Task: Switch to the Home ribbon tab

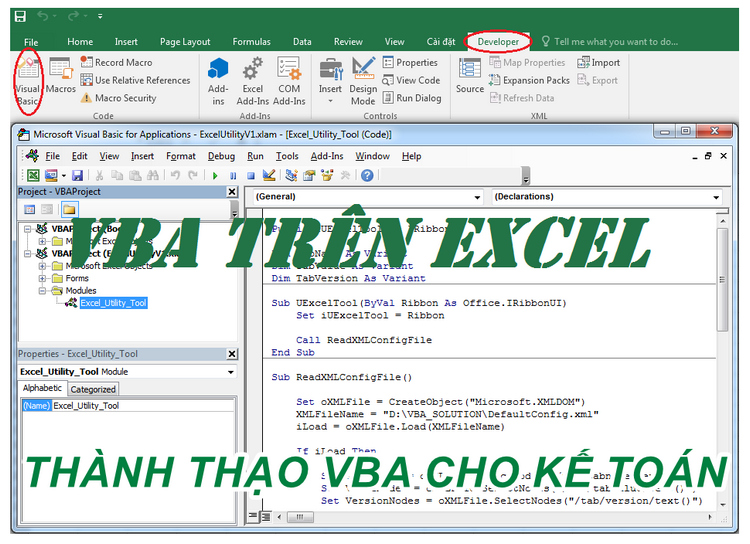Action: point(80,42)
